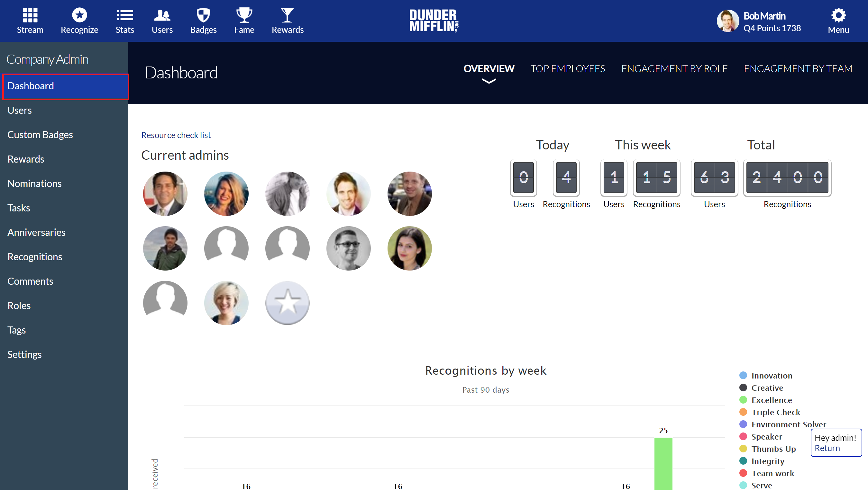The width and height of the screenshot is (868, 490).
Task: Click the green bar labeled 25
Action: click(663, 464)
